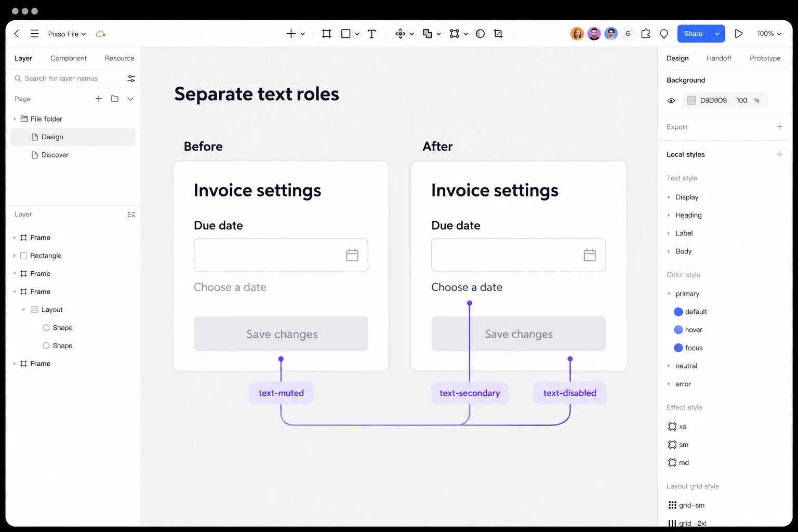This screenshot has height=532, width=798.
Task: Click the circle icon in the toolbar
Action: [x=481, y=34]
